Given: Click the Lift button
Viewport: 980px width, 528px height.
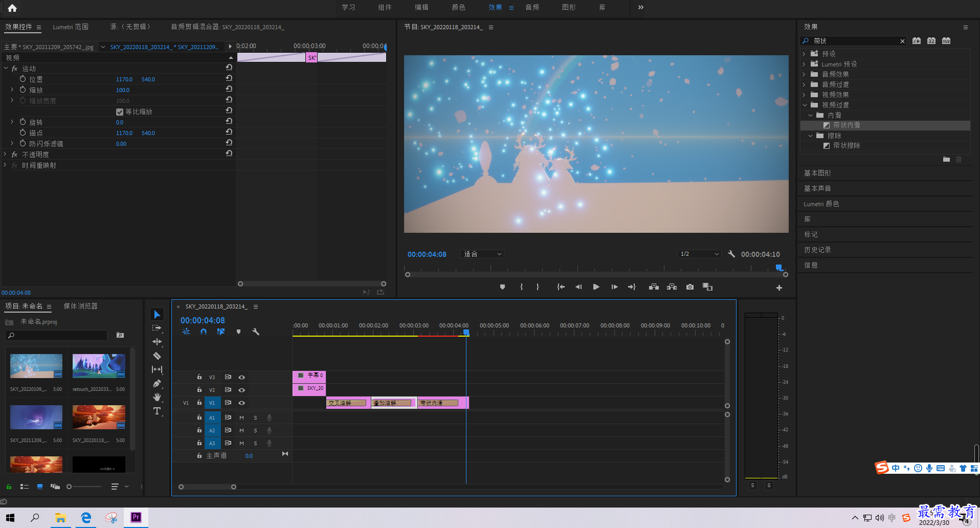Looking at the screenshot, I should [654, 287].
